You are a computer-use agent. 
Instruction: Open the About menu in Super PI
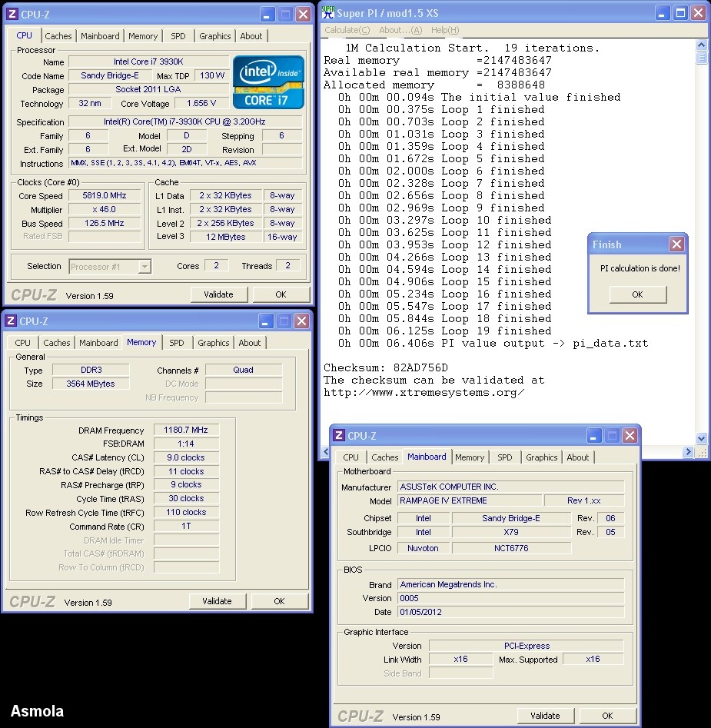coord(400,30)
